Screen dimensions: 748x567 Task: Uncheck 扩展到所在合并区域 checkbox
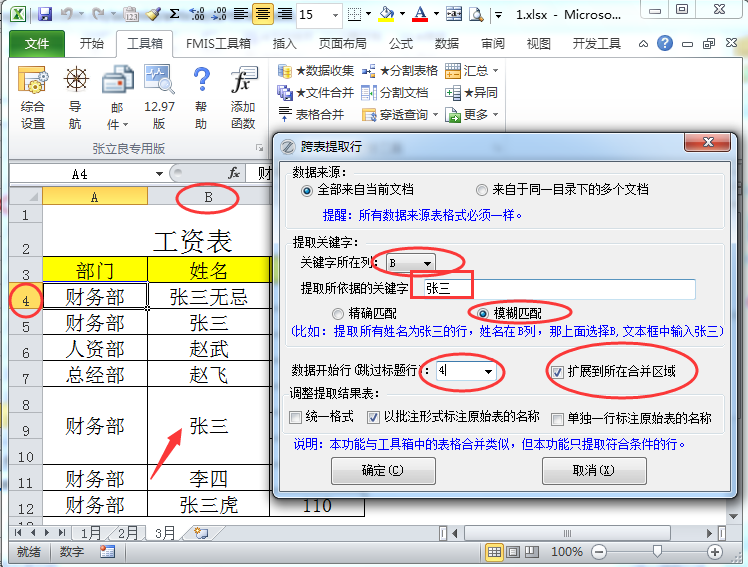557,371
